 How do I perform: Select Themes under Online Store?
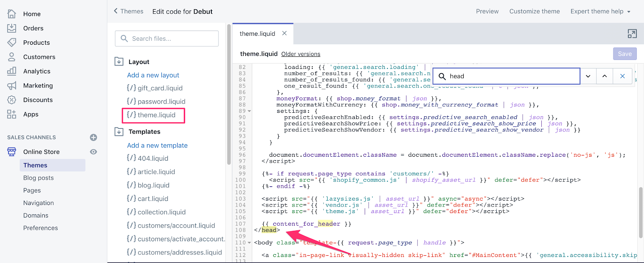(x=52, y=165)
